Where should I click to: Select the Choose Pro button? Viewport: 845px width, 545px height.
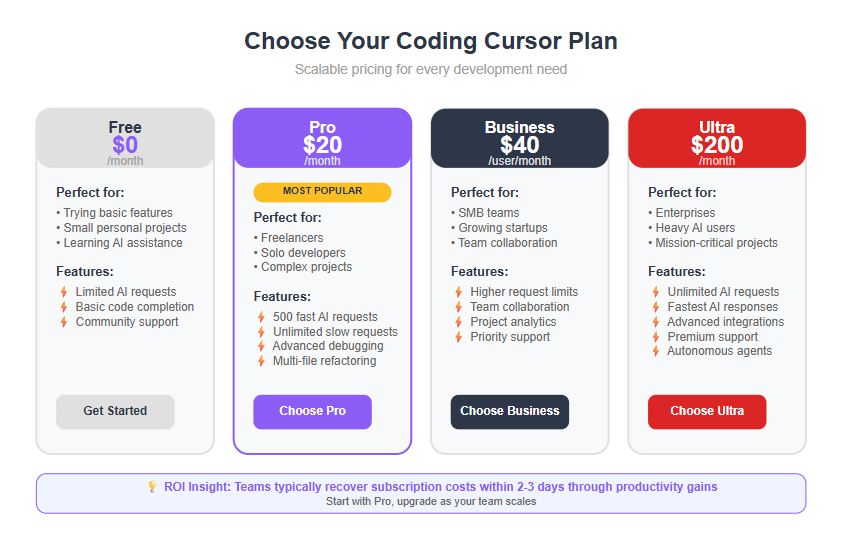(312, 412)
